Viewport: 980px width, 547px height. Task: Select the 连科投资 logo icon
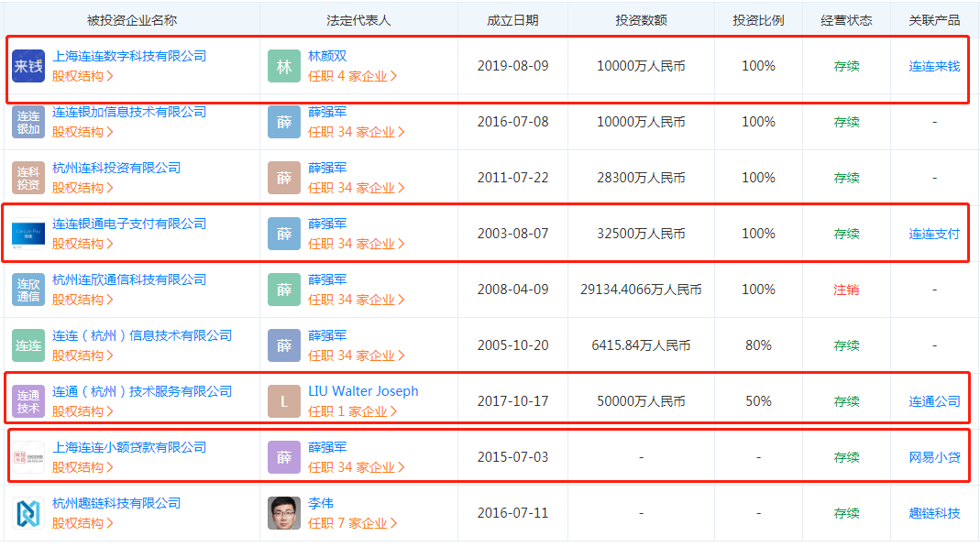coord(28,178)
